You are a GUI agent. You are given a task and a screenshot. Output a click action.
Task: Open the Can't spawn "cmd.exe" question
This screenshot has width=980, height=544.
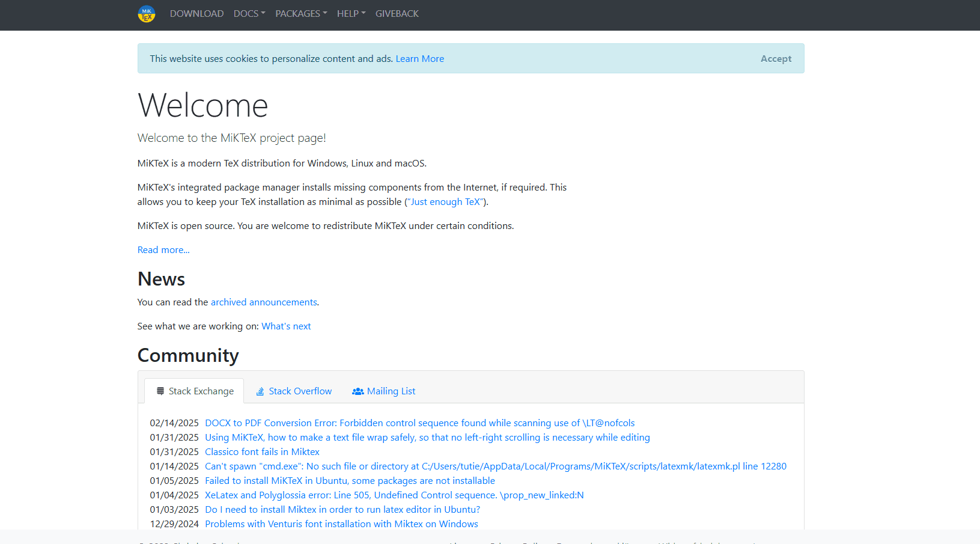coord(496,466)
